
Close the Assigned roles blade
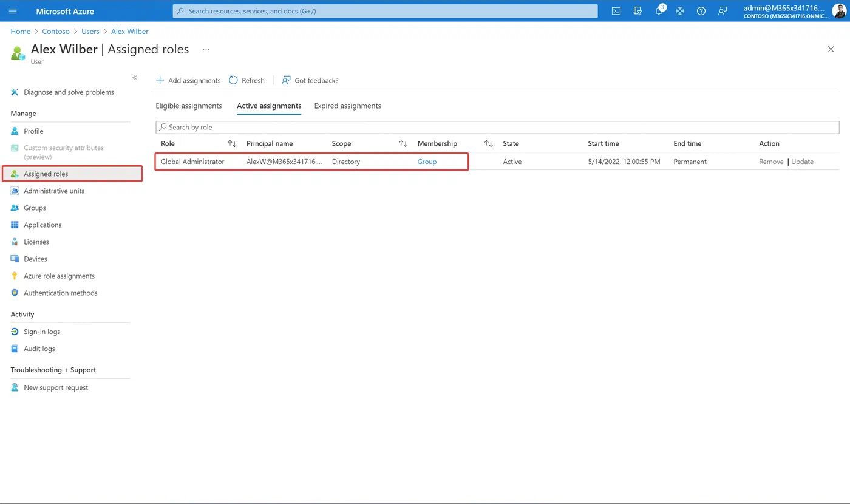point(831,49)
